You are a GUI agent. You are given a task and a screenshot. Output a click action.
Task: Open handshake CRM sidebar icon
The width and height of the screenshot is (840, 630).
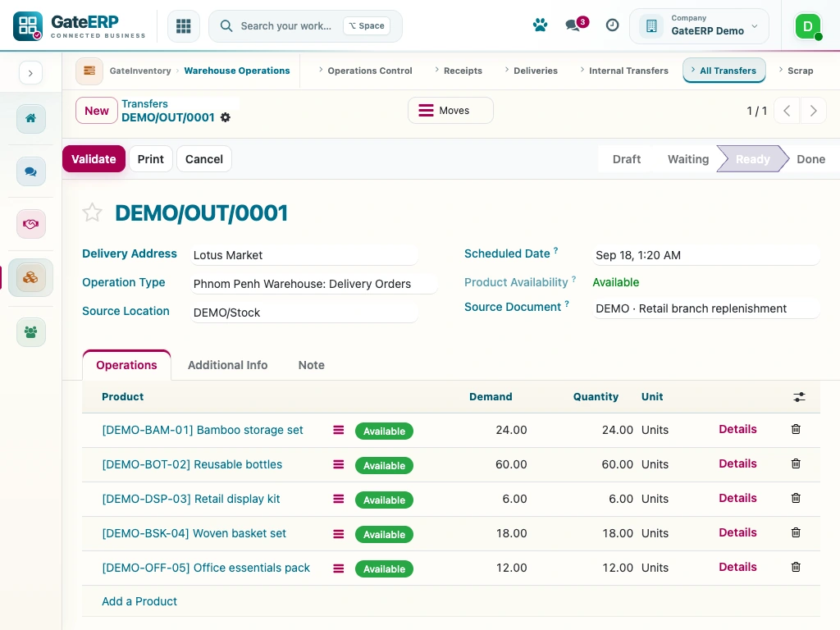30,224
